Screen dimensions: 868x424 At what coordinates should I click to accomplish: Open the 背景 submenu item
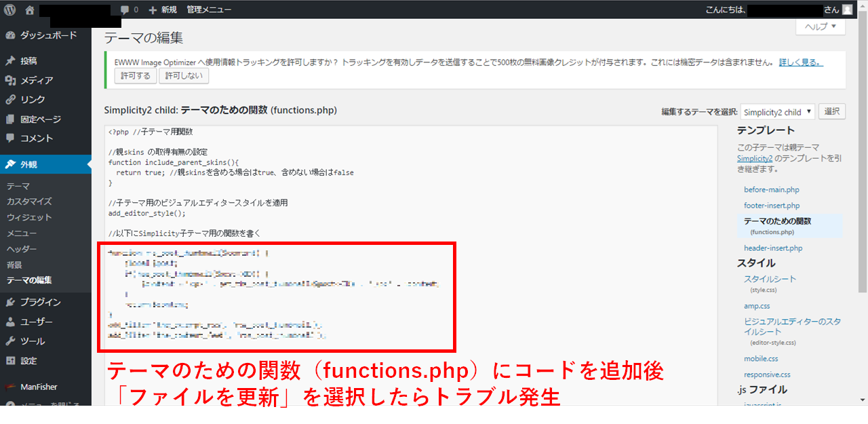click(x=14, y=265)
